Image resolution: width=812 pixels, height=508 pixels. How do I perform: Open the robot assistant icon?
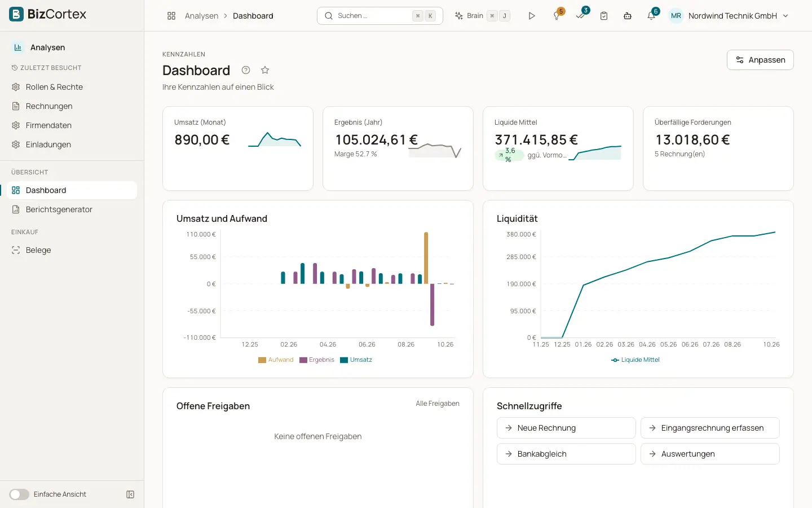[x=628, y=16]
